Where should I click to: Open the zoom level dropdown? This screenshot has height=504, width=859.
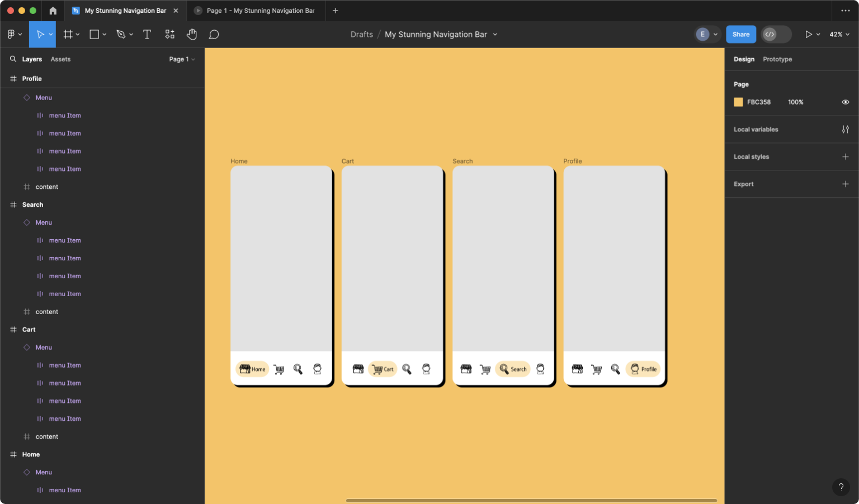(x=839, y=34)
